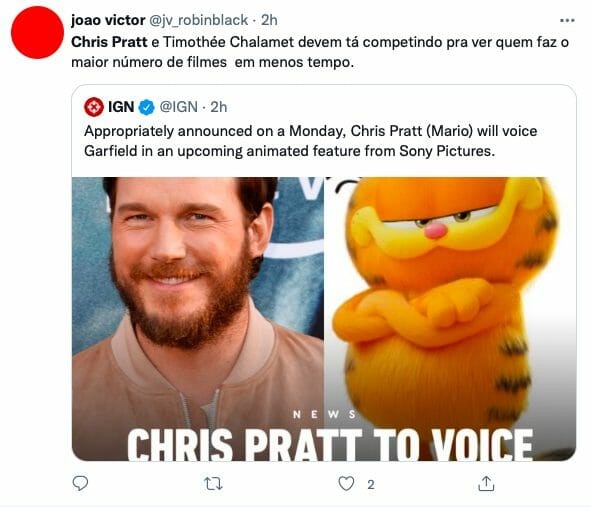Like the tweet with the heart icon
The image size is (591, 507).
click(x=346, y=484)
